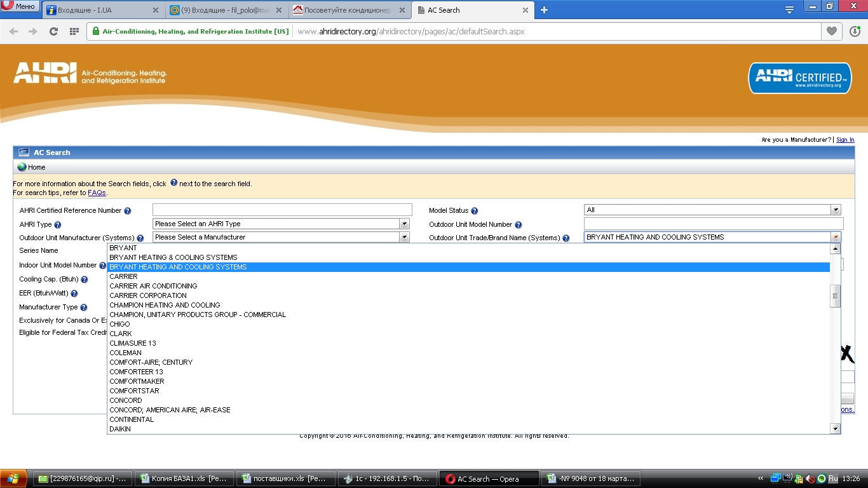This screenshot has width=868, height=488.
Task: Click the AHRI Certified logo badge
Action: [800, 78]
